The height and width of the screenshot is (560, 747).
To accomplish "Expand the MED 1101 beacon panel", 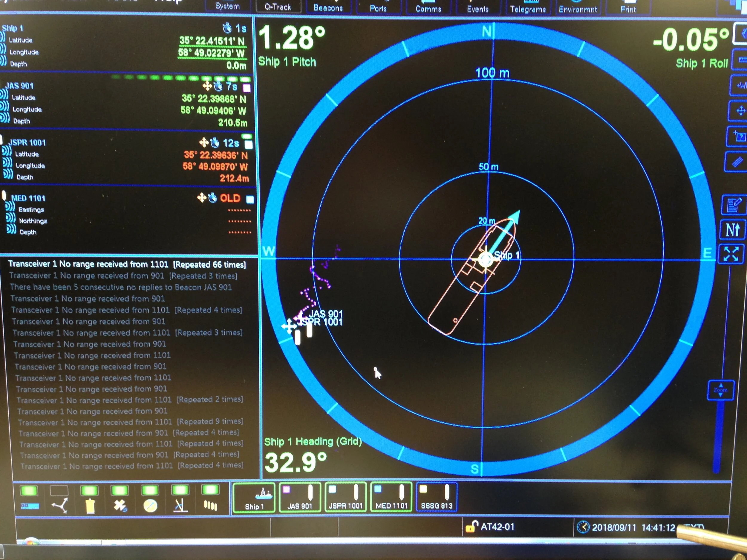I will [28, 198].
